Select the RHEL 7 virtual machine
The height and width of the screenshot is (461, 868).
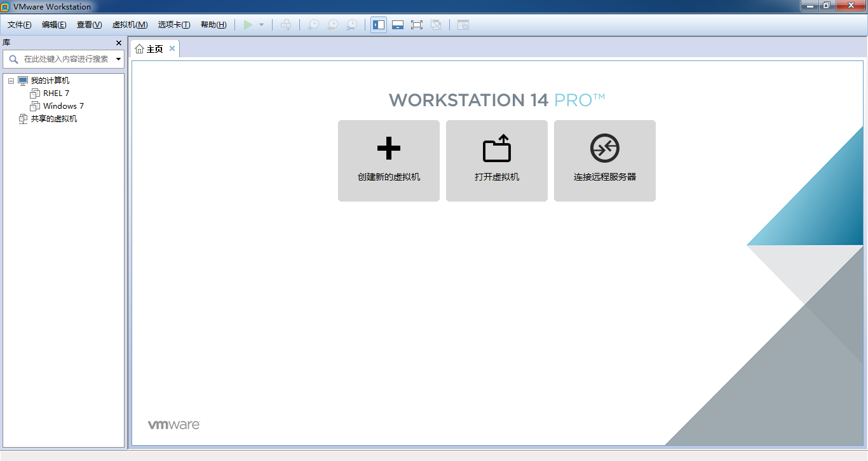click(56, 93)
